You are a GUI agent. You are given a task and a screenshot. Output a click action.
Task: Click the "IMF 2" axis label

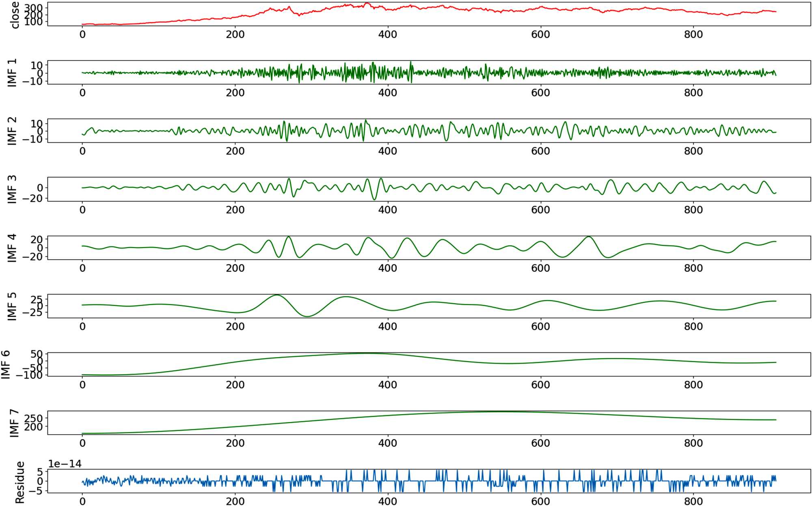(x=12, y=131)
